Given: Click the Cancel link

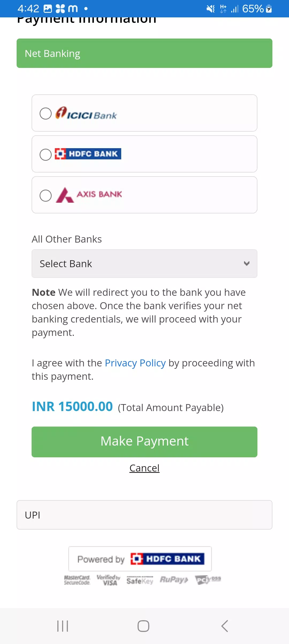Looking at the screenshot, I should 144,468.
